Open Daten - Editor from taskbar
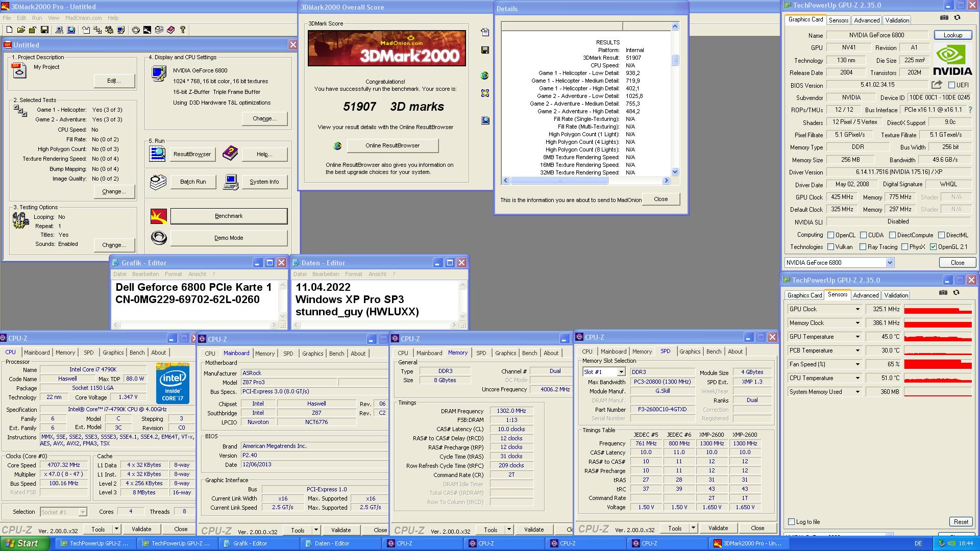This screenshot has height=551, width=980. (x=340, y=543)
